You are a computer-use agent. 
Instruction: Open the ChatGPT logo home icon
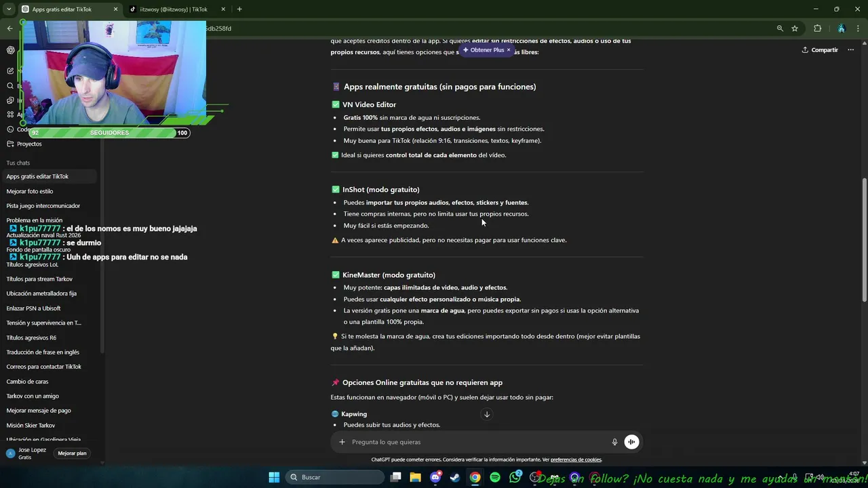pyautogui.click(x=11, y=50)
